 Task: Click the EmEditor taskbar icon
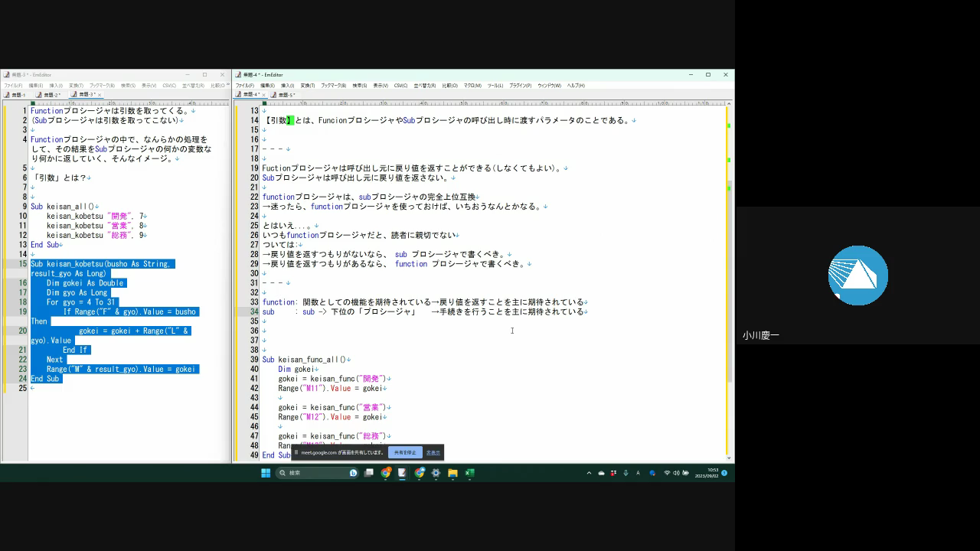click(403, 473)
